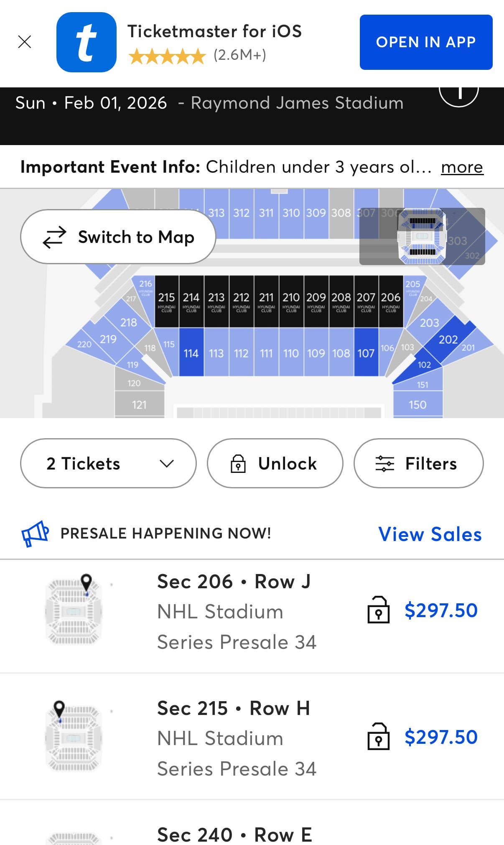Tap the presale megaphone icon
Viewport: 504px width, 845px height.
pos(35,534)
